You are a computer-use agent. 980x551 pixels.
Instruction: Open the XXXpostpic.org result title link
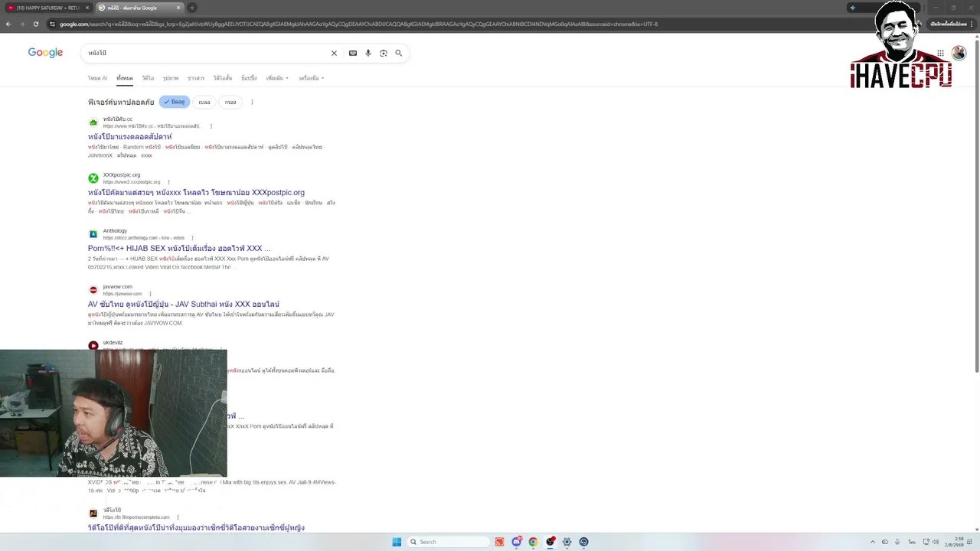tap(196, 193)
